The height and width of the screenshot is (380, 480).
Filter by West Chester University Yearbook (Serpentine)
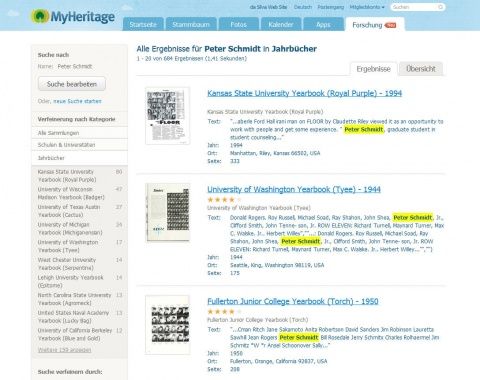pos(67,264)
